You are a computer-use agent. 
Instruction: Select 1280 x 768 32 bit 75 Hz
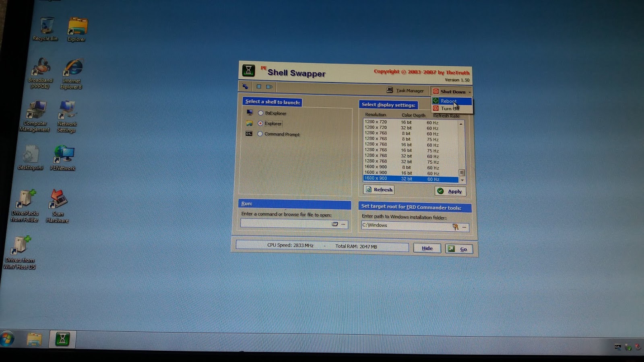pos(411,162)
